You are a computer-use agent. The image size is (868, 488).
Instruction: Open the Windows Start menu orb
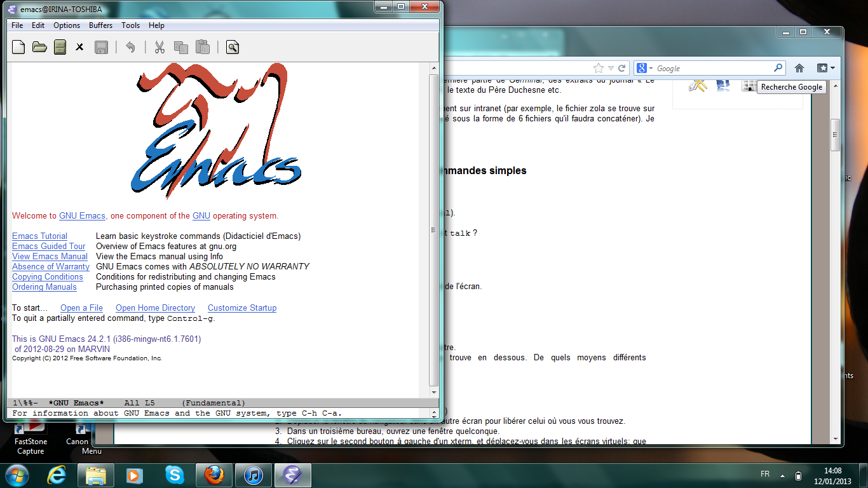click(x=16, y=475)
